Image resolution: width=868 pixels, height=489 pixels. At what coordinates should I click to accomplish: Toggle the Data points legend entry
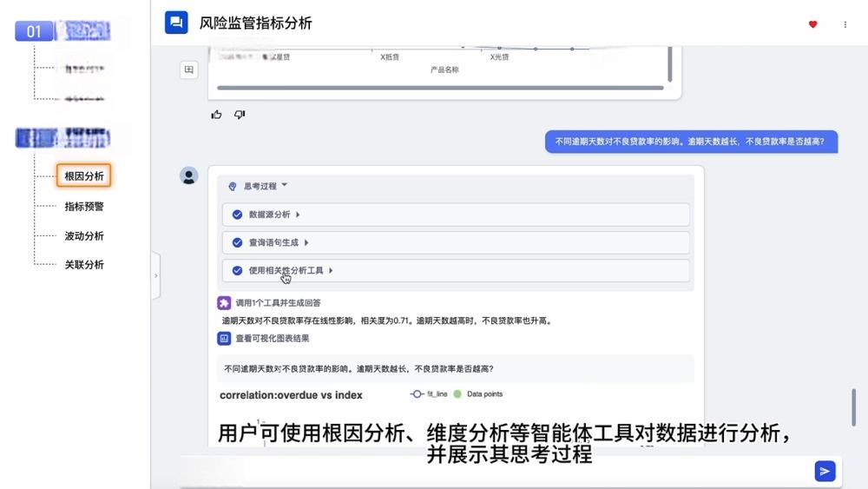(478, 394)
